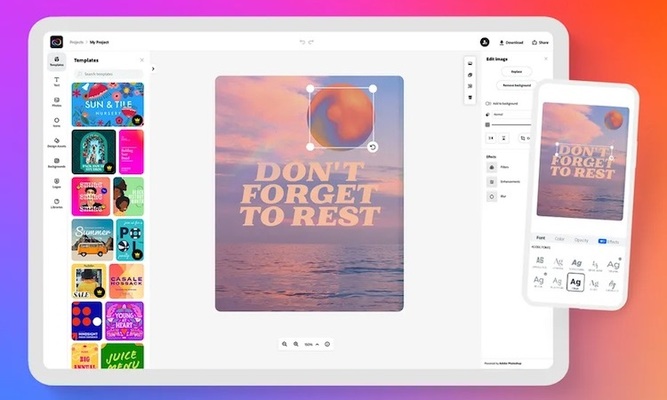This screenshot has height=400, width=667.
Task: Undo the last action
Action: pos(302,42)
